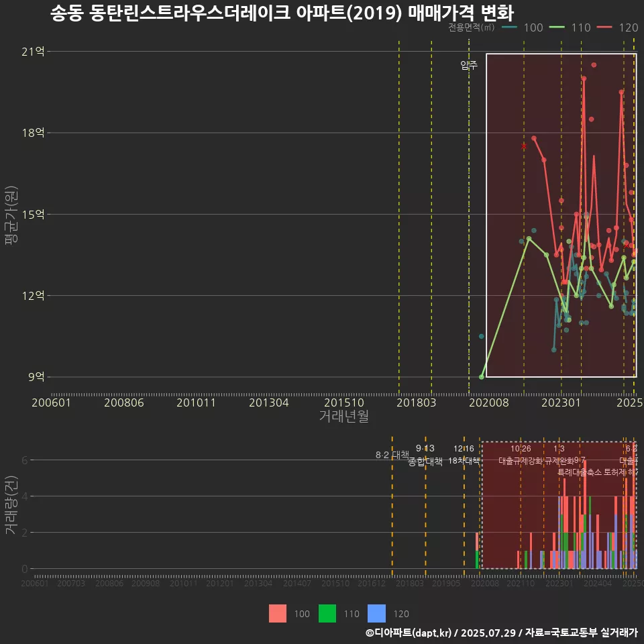Click the red 120 line legend entry
The height and width of the screenshot is (644, 644).
tap(618, 28)
